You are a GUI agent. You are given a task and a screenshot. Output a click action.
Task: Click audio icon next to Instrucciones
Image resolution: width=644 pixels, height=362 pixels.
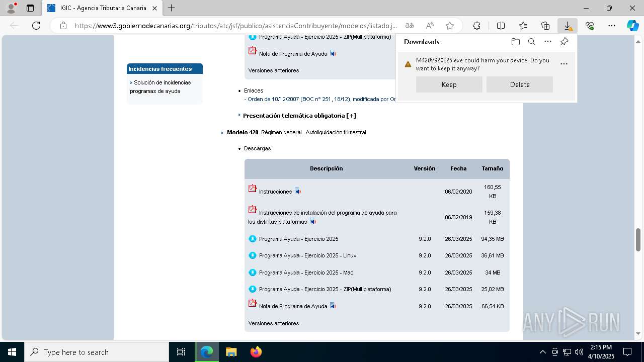pyautogui.click(x=297, y=191)
